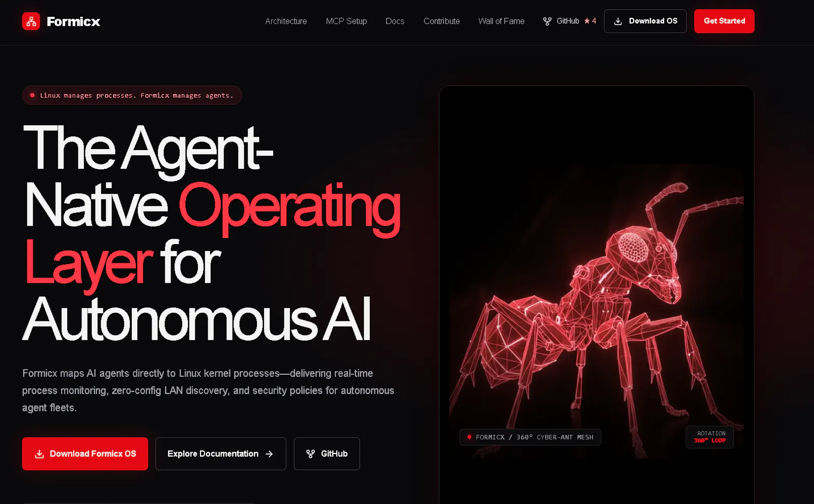The width and height of the screenshot is (814, 504).
Task: Click the Get Started button
Action: 724,21
